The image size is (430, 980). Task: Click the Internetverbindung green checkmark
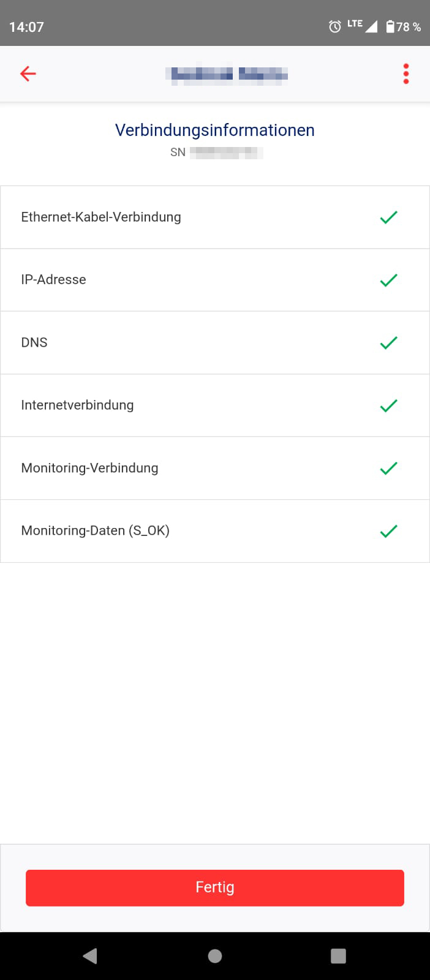pos(389,405)
